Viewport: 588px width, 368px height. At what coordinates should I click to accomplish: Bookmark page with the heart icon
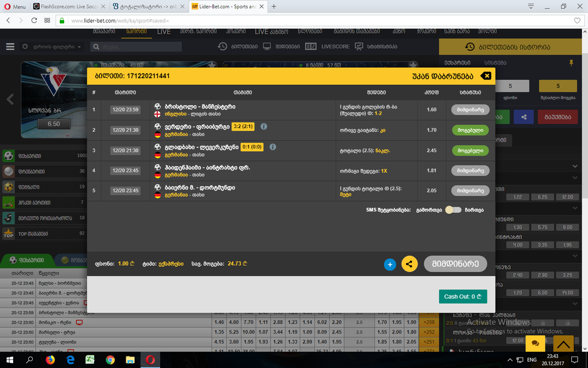coord(578,21)
